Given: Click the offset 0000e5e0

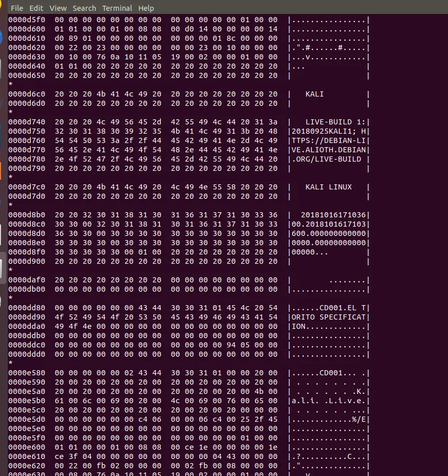Looking at the screenshot, I should tap(27, 429).
